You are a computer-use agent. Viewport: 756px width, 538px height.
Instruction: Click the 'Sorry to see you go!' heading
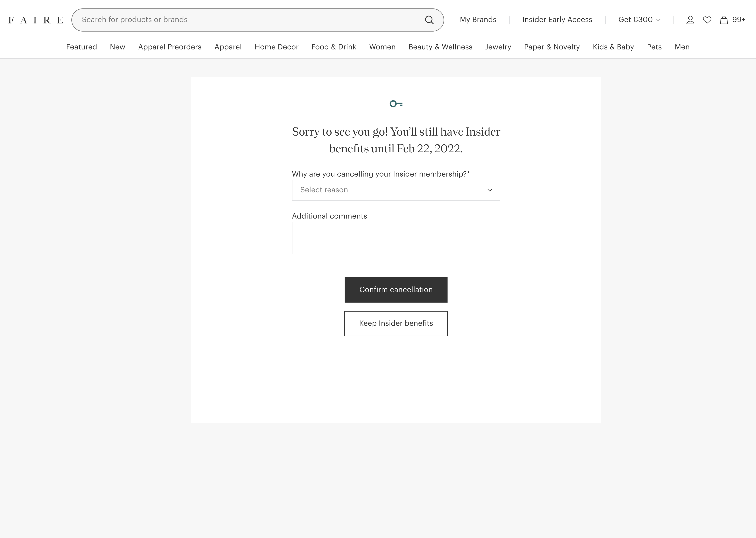(x=396, y=140)
